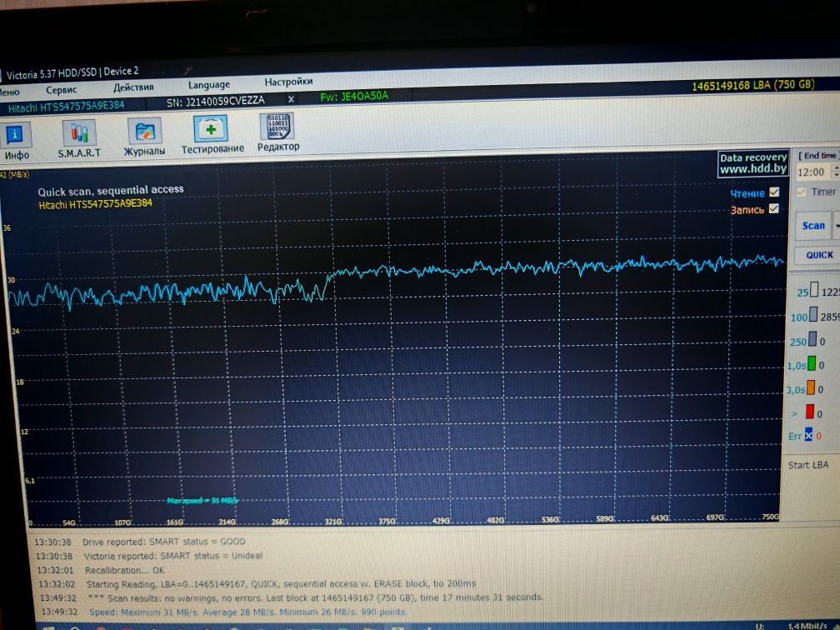Close the drive tab with x next to serial number
The height and width of the screenshot is (630, 840).
click(x=291, y=99)
